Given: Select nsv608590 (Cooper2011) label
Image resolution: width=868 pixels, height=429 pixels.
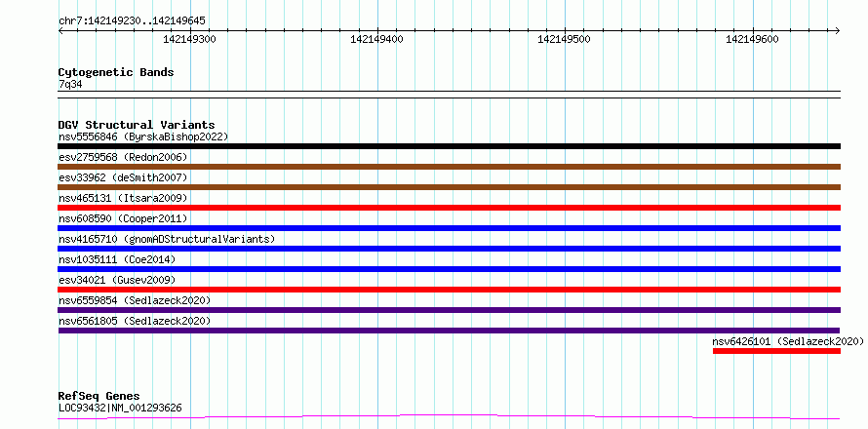Looking at the screenshot, I should click(x=123, y=218).
